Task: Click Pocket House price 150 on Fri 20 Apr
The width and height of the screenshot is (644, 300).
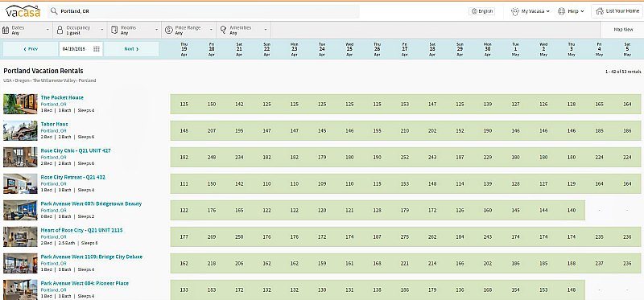Action: (x=212, y=105)
